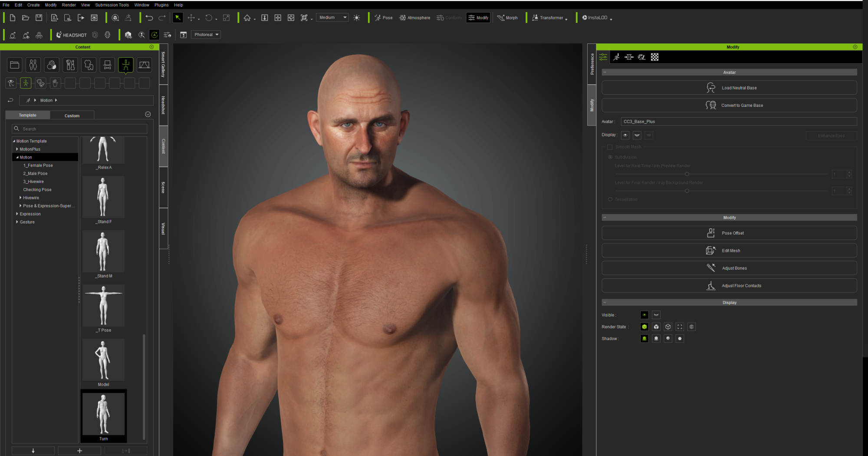Open the Medium quality dropdown
The height and width of the screenshot is (456, 868).
(x=332, y=18)
